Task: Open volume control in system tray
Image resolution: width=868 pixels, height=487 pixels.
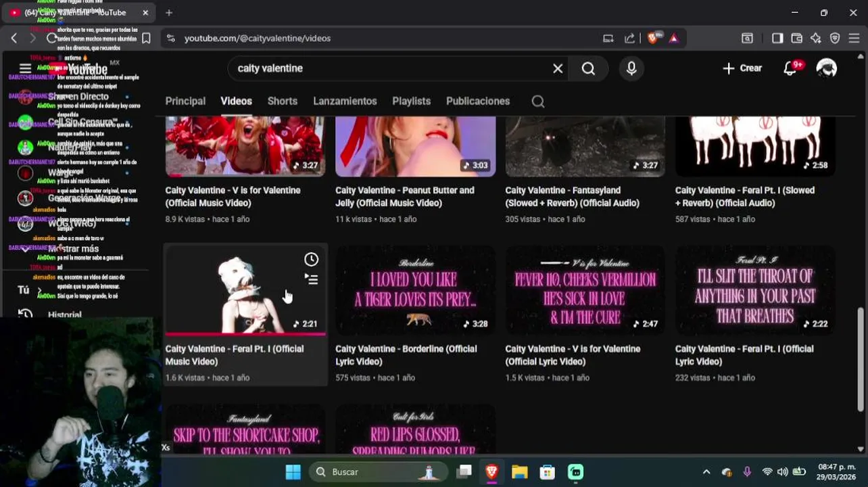Action: coord(782,472)
